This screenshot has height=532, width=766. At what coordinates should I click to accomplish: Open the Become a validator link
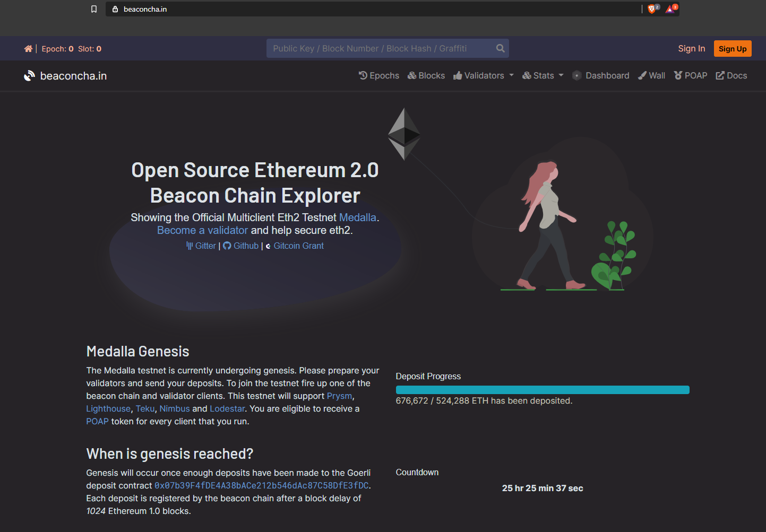click(x=202, y=230)
